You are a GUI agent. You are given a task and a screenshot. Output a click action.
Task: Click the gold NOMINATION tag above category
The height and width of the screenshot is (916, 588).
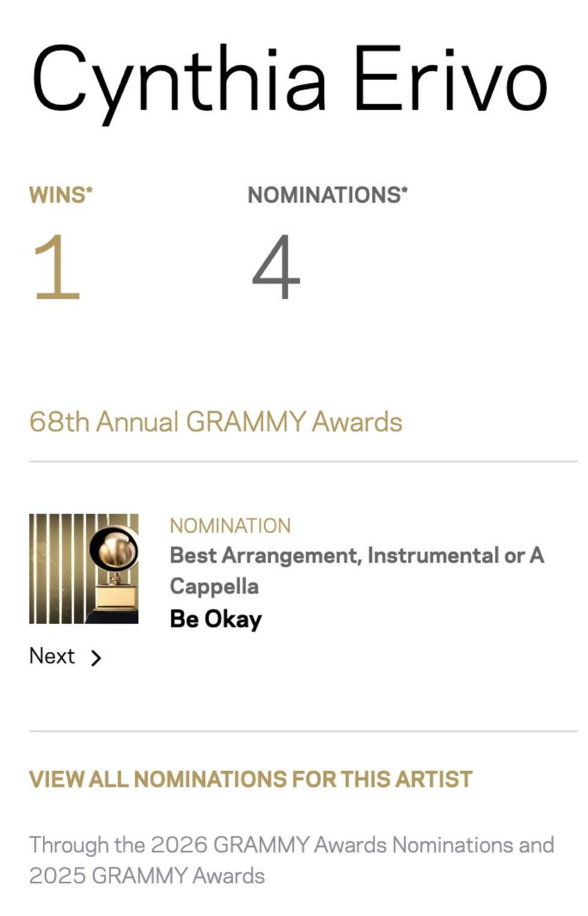coord(230,525)
